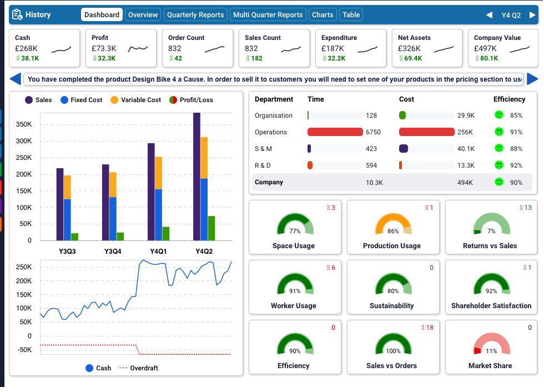Open the Company Value card
The width and height of the screenshot is (544, 392).
tap(503, 48)
